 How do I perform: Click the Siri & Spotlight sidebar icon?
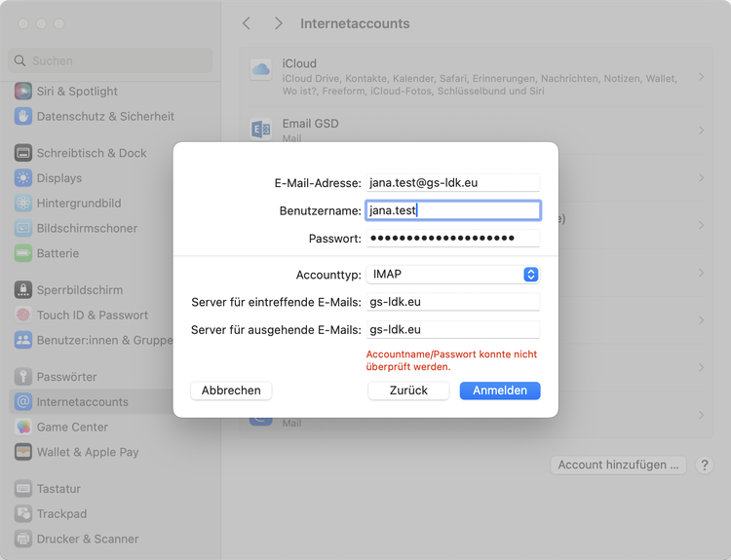coord(23,92)
